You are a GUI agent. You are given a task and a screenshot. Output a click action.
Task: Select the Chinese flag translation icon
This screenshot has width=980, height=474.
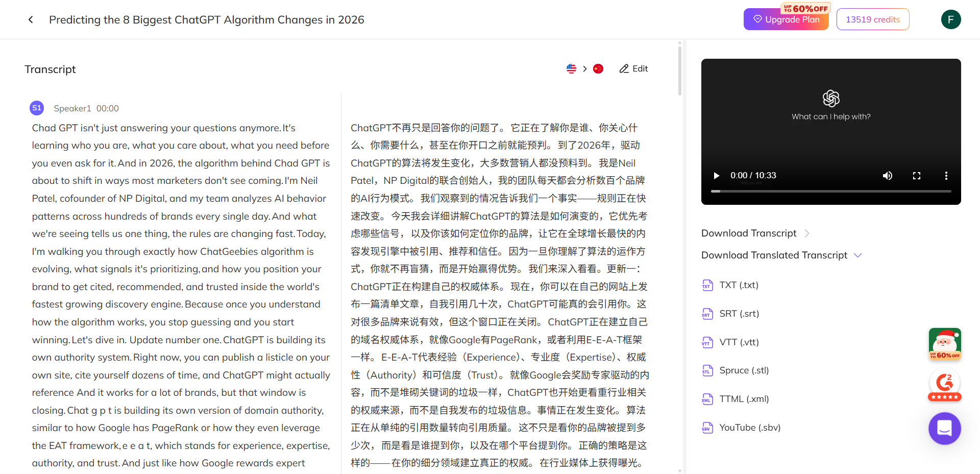point(598,68)
